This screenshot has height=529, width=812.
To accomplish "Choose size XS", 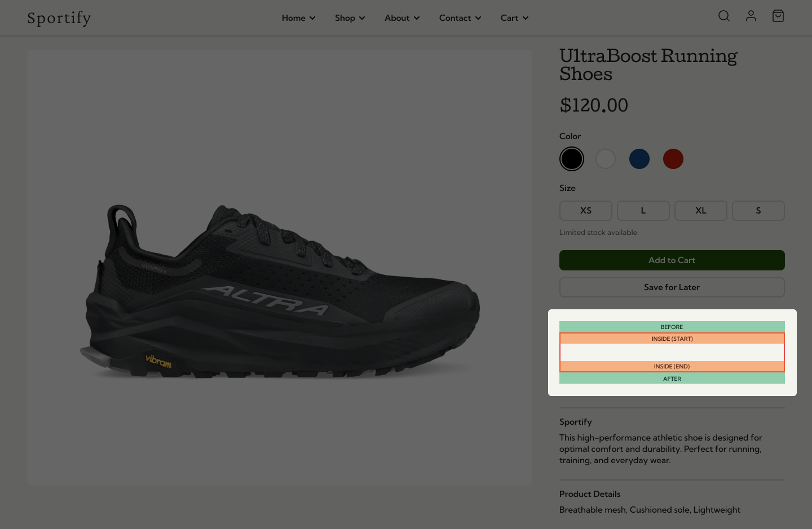I will coord(586,211).
